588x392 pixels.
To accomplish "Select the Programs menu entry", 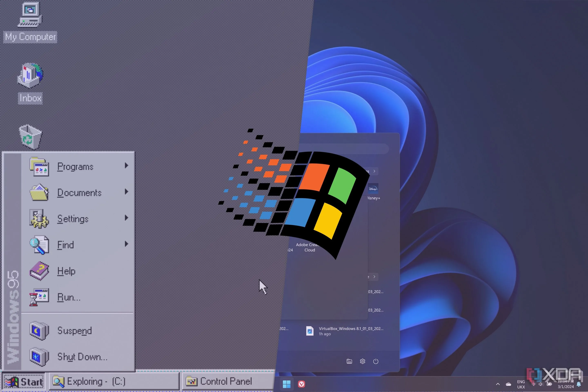I will [78, 167].
